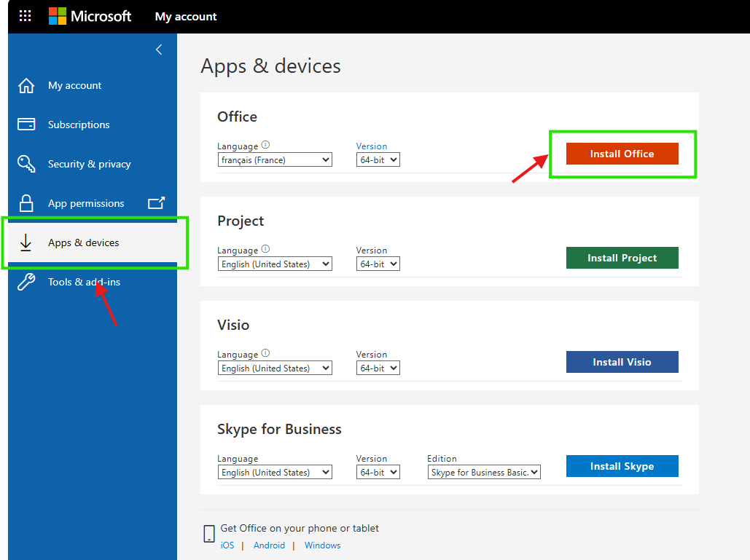Click the Apps & devices page heading
The width and height of the screenshot is (750, 560).
(x=270, y=66)
